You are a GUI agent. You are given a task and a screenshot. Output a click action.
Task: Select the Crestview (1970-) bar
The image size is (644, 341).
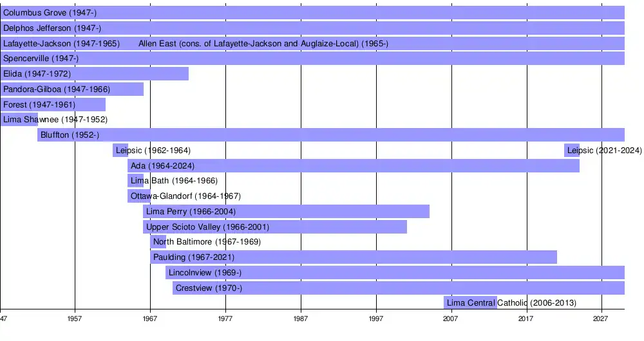(x=399, y=288)
